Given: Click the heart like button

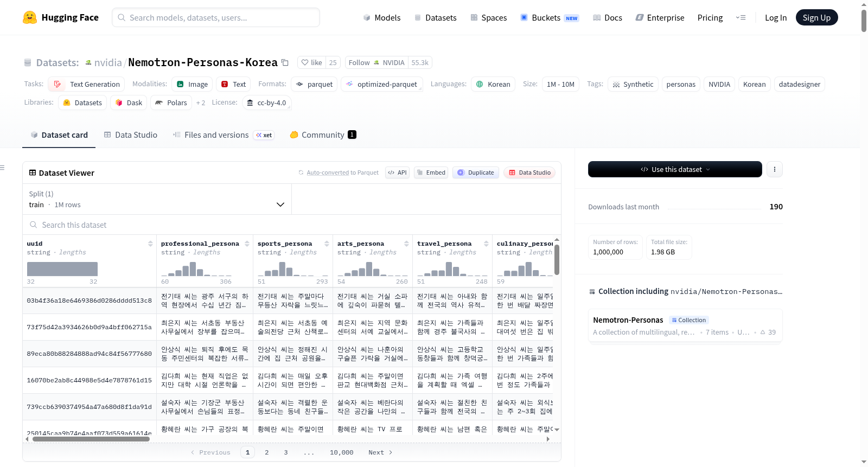Looking at the screenshot, I should [311, 62].
